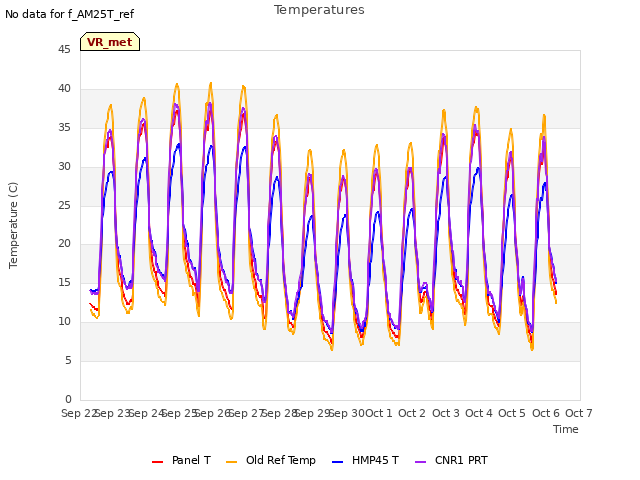Image resolution: width=640 pixels, height=480 pixels.
Task: Click the 30 y-axis tick label
Action: [64, 167]
